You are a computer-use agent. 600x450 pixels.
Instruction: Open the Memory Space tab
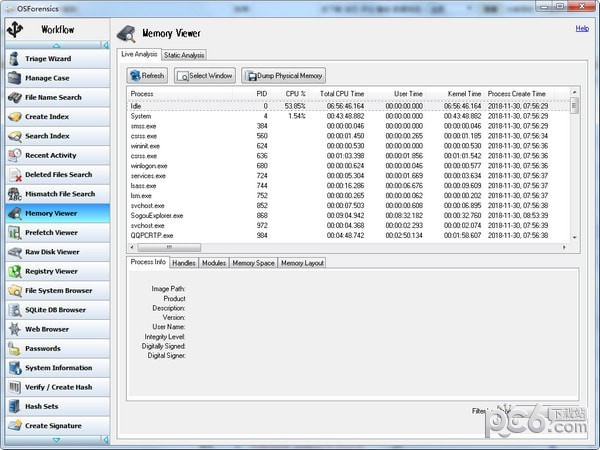pyautogui.click(x=253, y=263)
